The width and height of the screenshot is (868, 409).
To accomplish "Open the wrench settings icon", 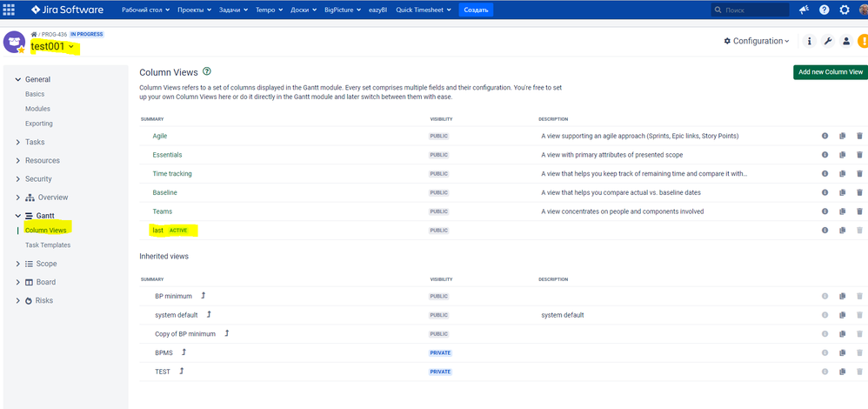I will [x=828, y=41].
